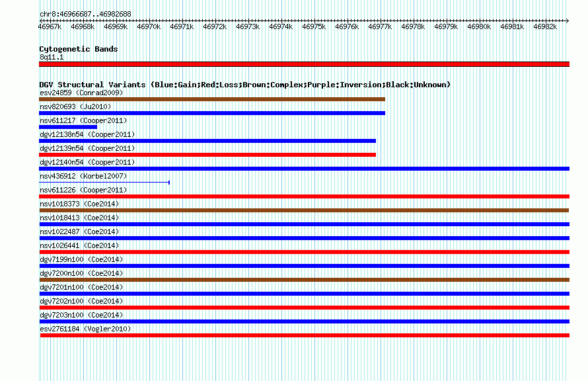Open nsv611217 (Cooper2011) variant label
The image size is (588, 381).
[x=83, y=120]
